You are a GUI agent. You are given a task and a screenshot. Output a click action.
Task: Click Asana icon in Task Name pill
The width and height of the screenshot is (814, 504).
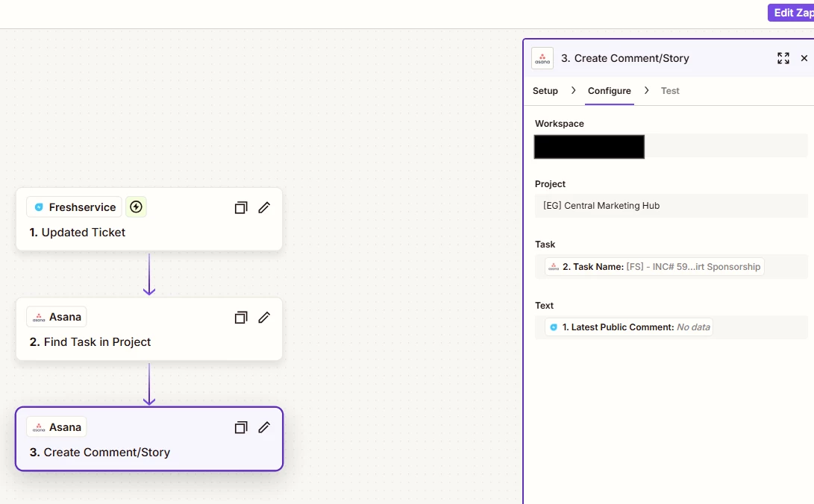[x=554, y=266]
